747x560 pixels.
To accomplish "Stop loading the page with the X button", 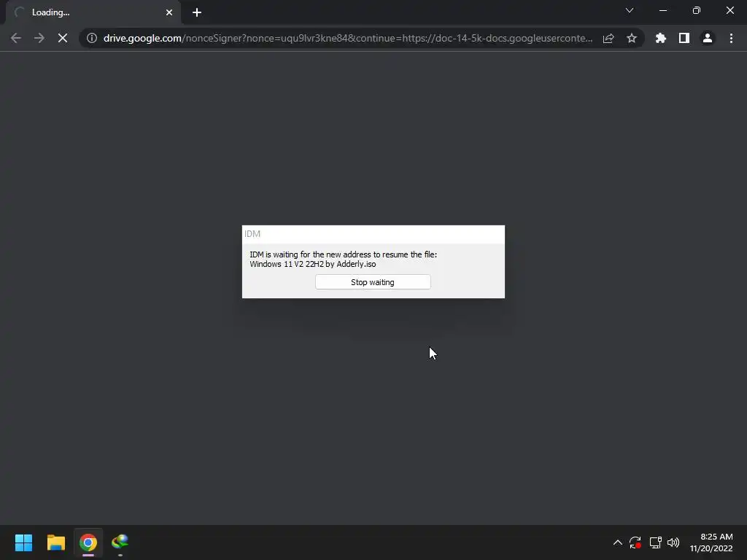I will (x=63, y=38).
